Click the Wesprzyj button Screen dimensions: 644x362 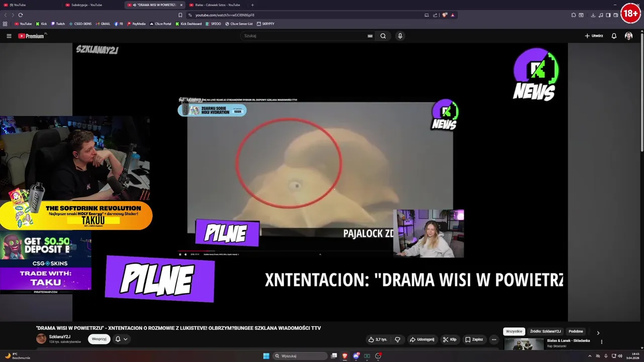click(x=99, y=339)
